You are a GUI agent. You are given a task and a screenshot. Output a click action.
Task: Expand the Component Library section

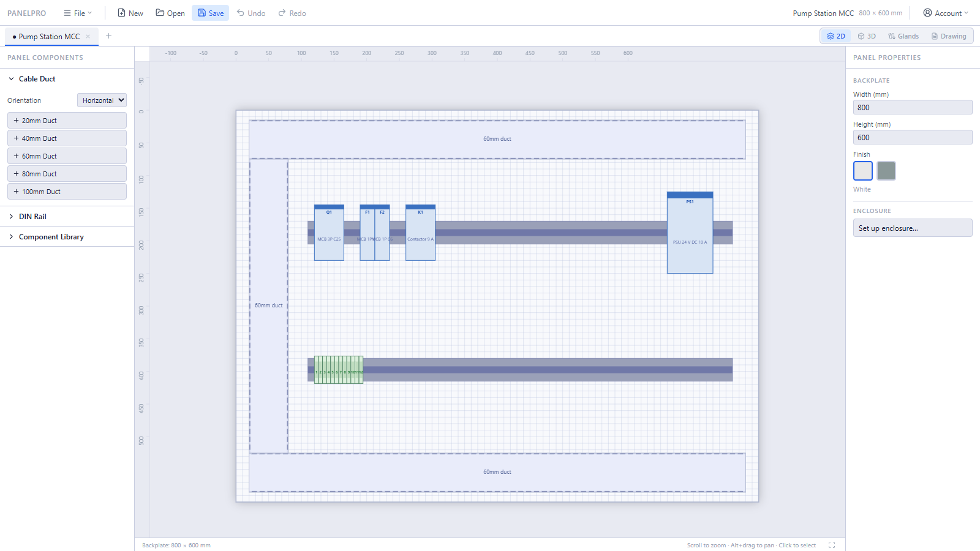coord(67,237)
